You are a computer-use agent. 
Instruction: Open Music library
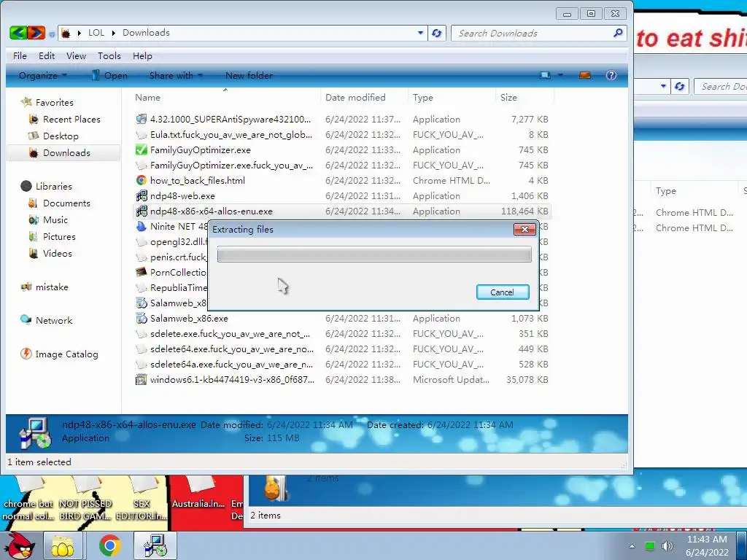(55, 219)
